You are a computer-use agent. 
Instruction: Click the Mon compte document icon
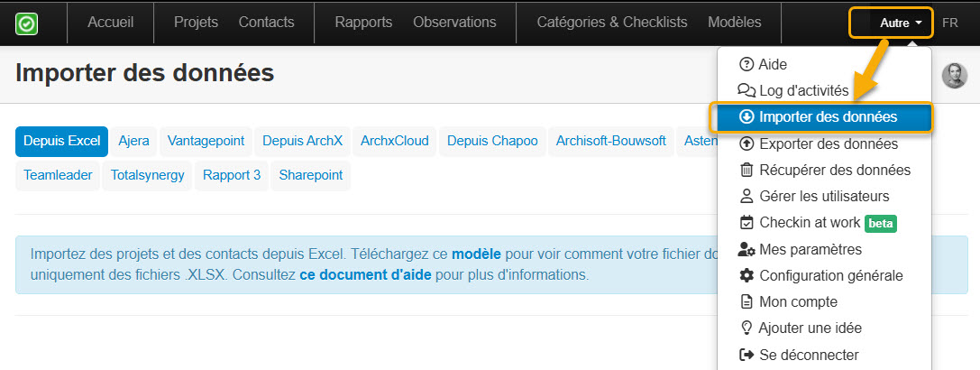point(746,301)
